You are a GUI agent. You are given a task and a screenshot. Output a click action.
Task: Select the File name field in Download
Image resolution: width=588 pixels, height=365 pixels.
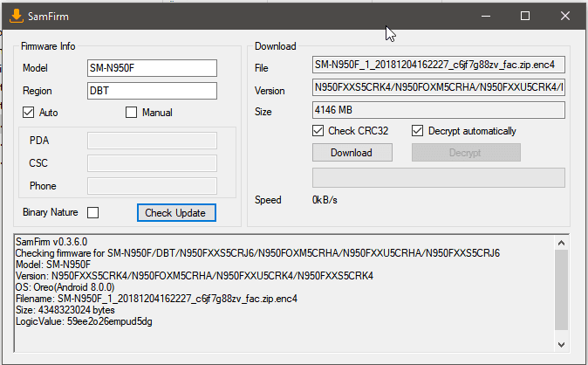438,65
